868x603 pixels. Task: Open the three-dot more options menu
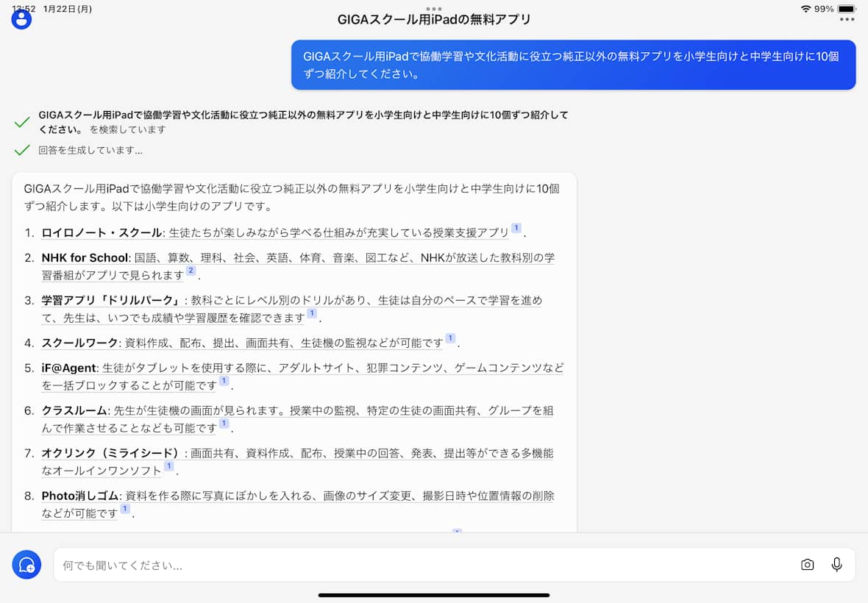point(847,19)
